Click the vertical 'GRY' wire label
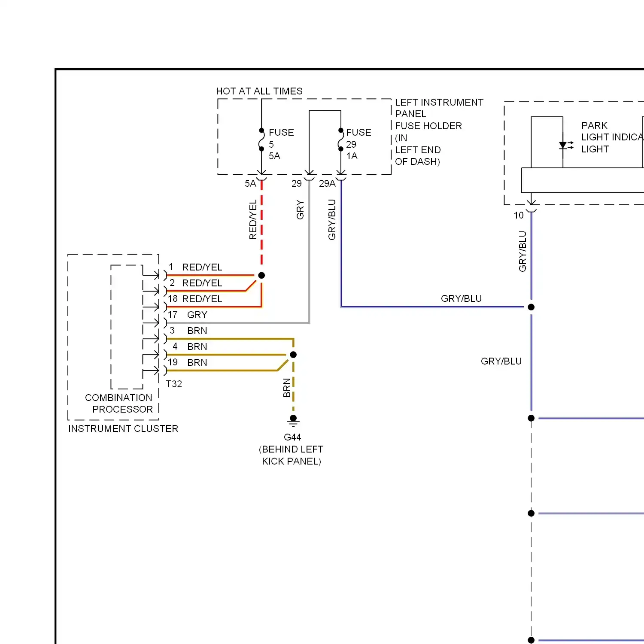The height and width of the screenshot is (644, 644). click(x=300, y=210)
